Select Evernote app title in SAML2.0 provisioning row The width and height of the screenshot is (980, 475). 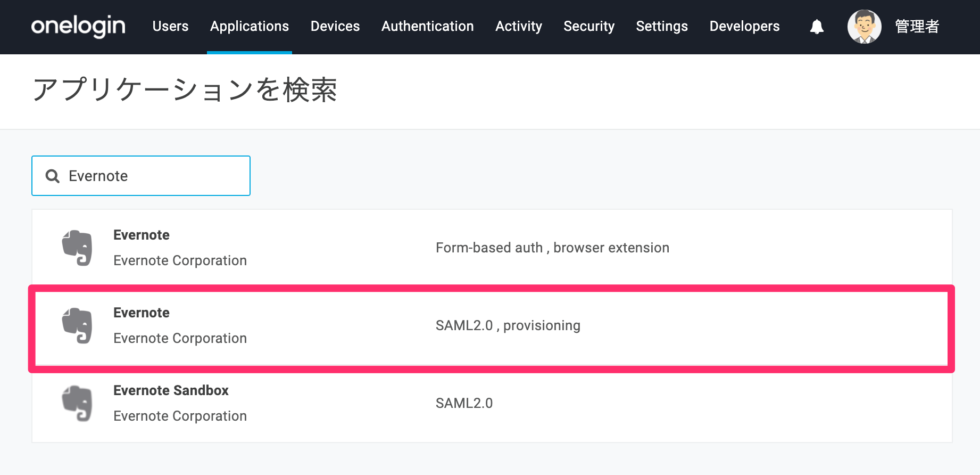[x=142, y=313]
